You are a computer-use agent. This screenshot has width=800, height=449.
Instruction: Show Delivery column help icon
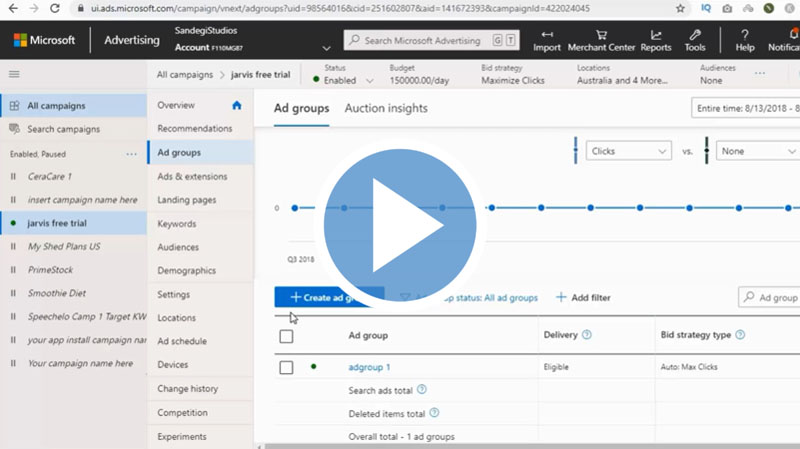coord(587,335)
